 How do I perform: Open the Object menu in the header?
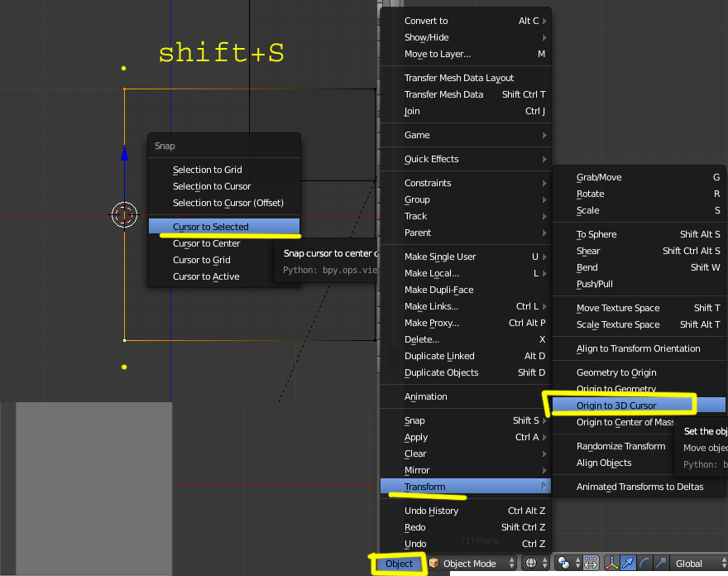[399, 564]
